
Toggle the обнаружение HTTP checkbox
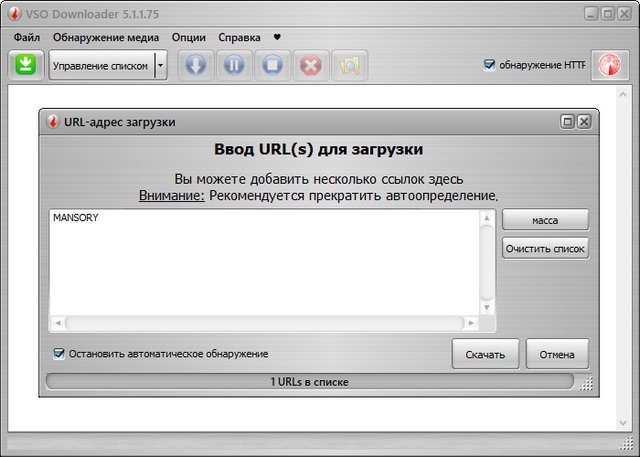tap(489, 64)
